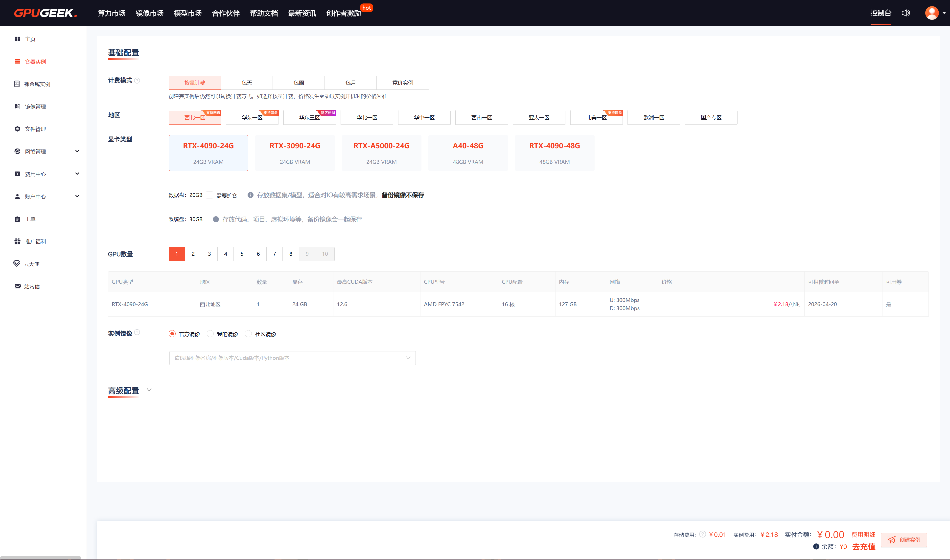Image resolution: width=950 pixels, height=560 pixels.
Task: Open the framework image selection dropdown
Action: point(292,358)
